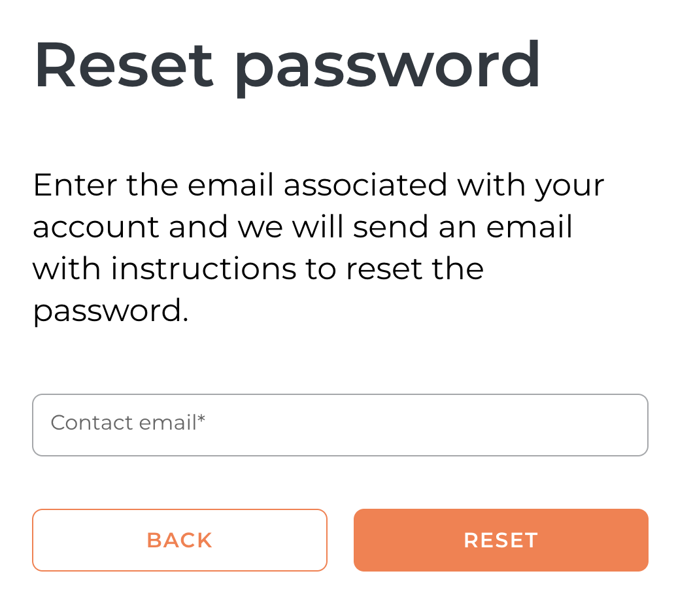Viewport: 676px width, 616px height.
Task: Go back using the BACK button
Action: [179, 540]
